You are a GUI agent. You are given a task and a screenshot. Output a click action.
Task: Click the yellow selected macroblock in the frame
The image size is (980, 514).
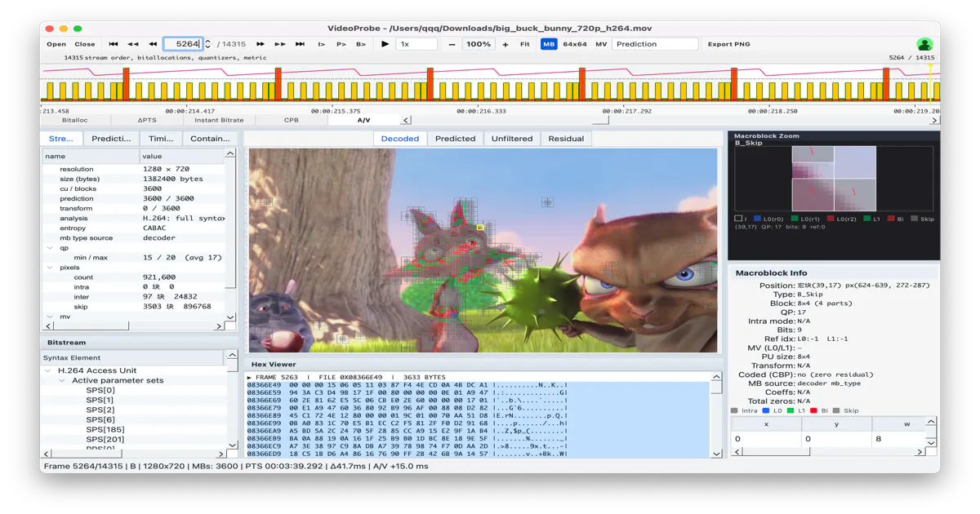pyautogui.click(x=480, y=228)
